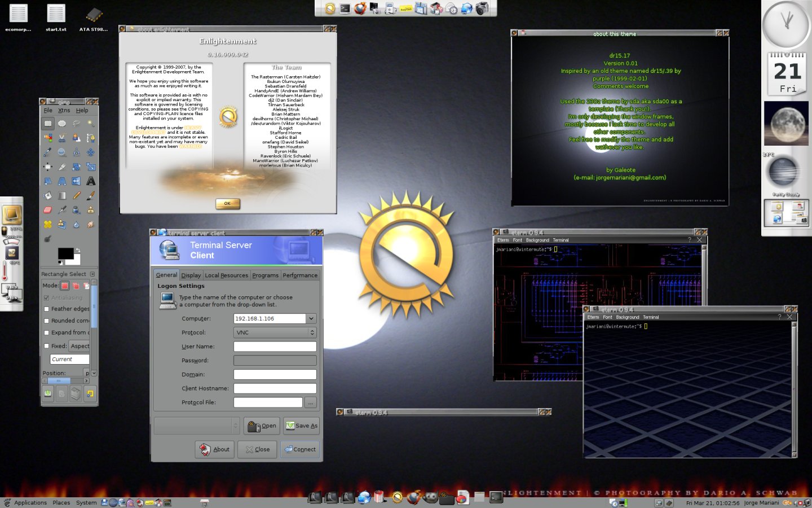Click the Flip tool in GIMP toolbox
The width and height of the screenshot is (812, 508).
(x=76, y=181)
